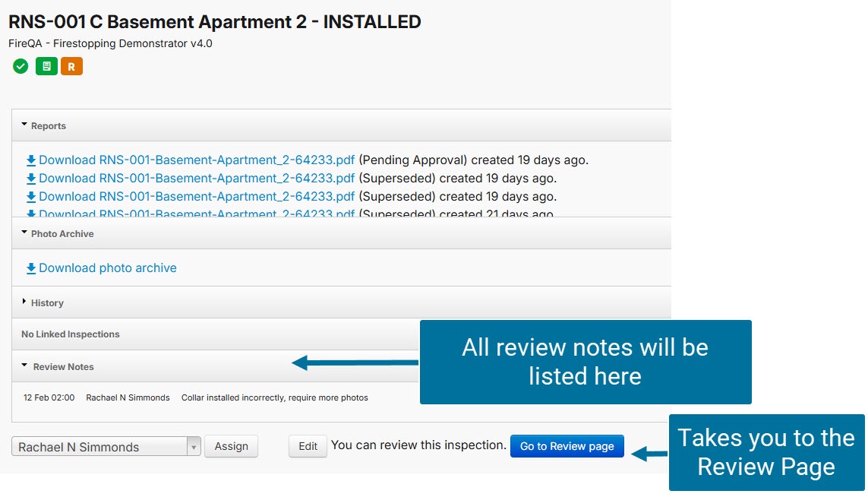Click download icon beside Pending Approval report
Viewport: 868px width, 494px height.
[x=31, y=160]
